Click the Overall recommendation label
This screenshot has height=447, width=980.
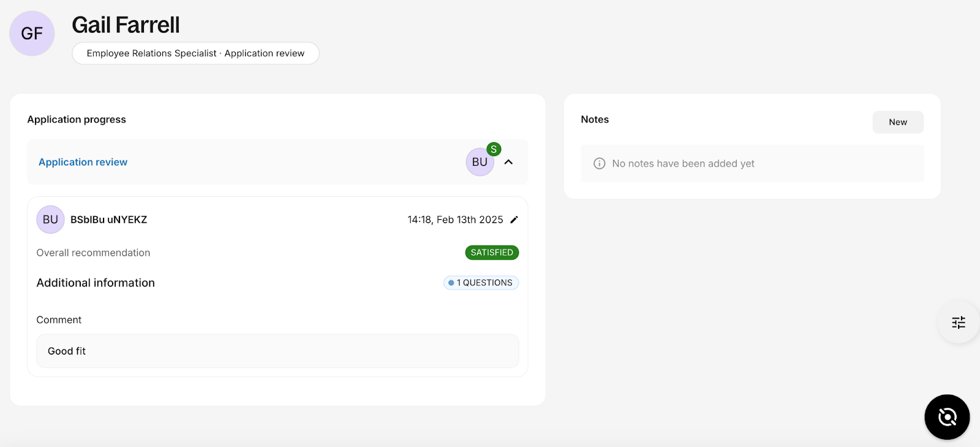tap(93, 253)
